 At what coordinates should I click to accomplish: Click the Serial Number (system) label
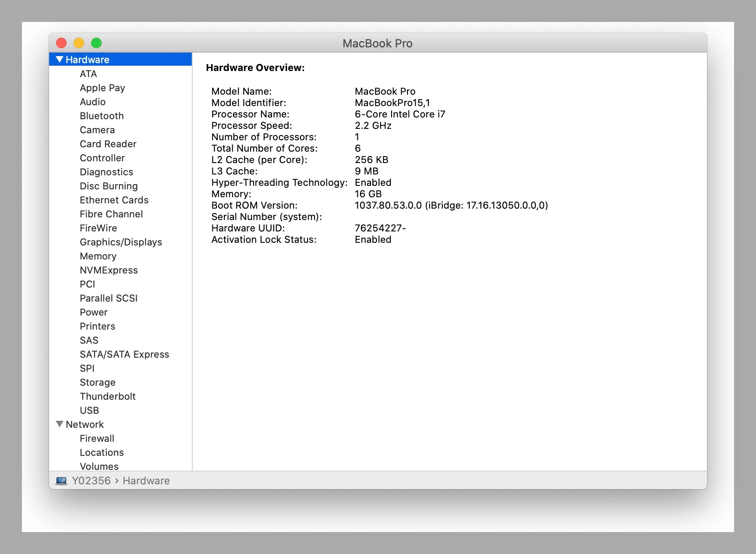[267, 217]
